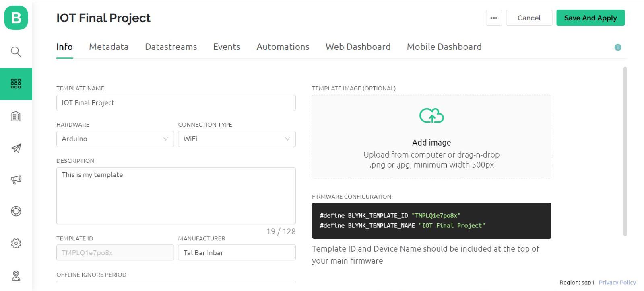Open the organization building icon in sidebar
This screenshot has width=644, height=291.
pos(16,116)
